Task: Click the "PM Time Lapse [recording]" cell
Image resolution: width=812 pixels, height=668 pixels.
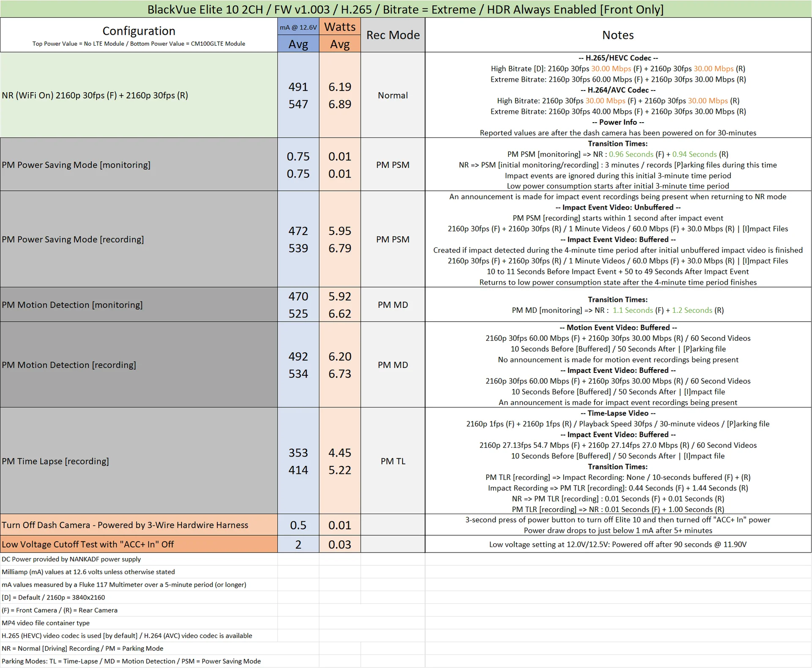Action: tap(139, 461)
